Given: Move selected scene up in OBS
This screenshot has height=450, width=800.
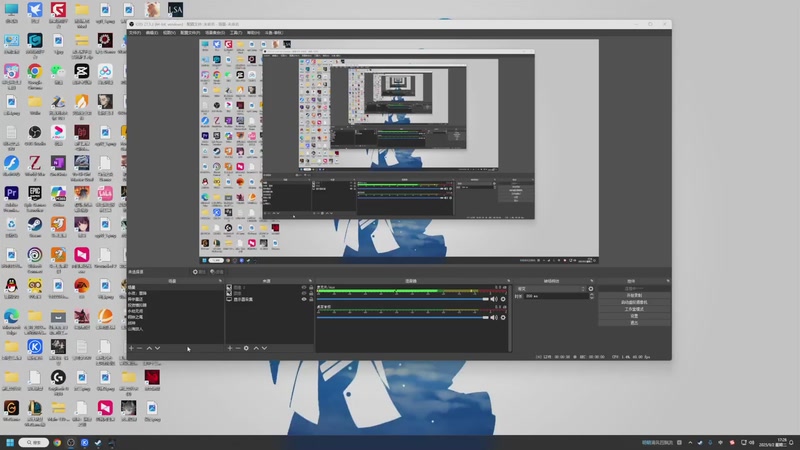Looking at the screenshot, I should coord(149,348).
